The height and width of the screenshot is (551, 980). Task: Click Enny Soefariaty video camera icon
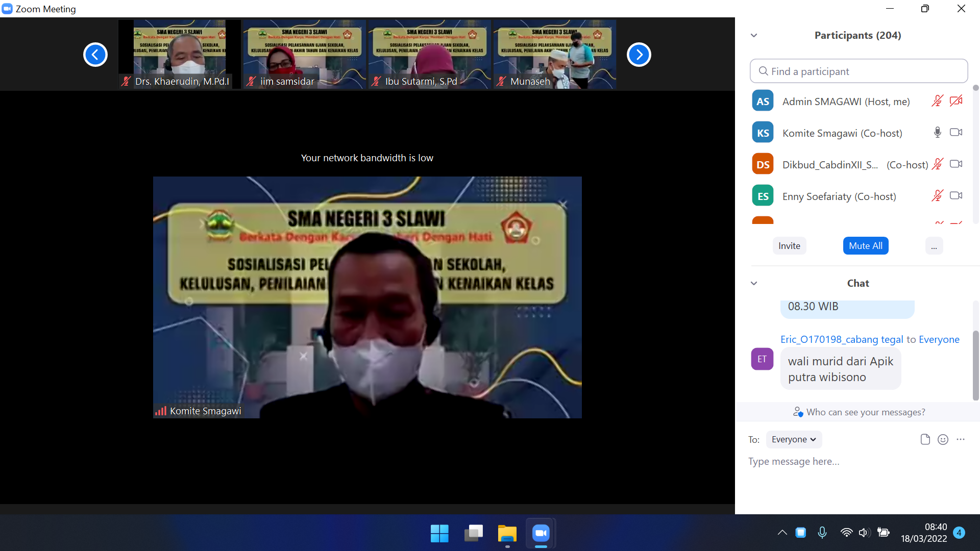click(955, 196)
